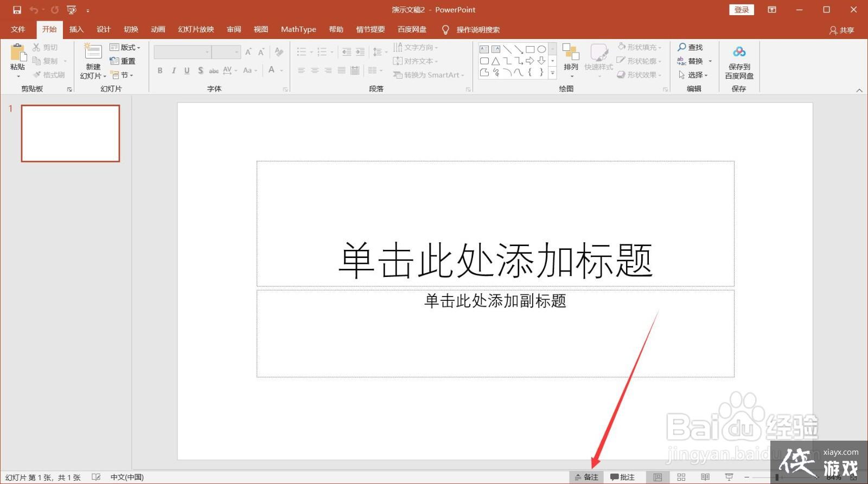The image size is (868, 484).
Task: Switch to reading view icon
Action: point(705,477)
